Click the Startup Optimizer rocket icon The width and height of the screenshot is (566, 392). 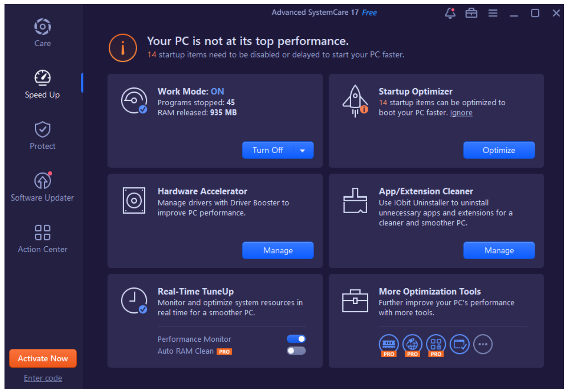pos(355,101)
